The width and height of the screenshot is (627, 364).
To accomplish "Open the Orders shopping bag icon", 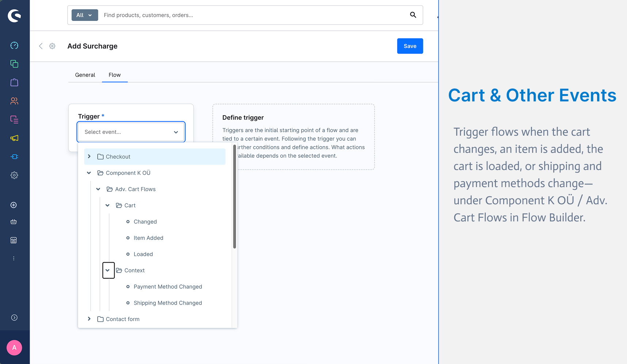I will pyautogui.click(x=14, y=82).
